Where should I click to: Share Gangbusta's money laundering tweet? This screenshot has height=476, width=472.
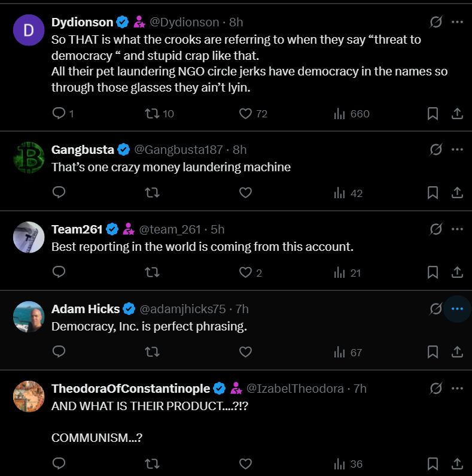457,193
